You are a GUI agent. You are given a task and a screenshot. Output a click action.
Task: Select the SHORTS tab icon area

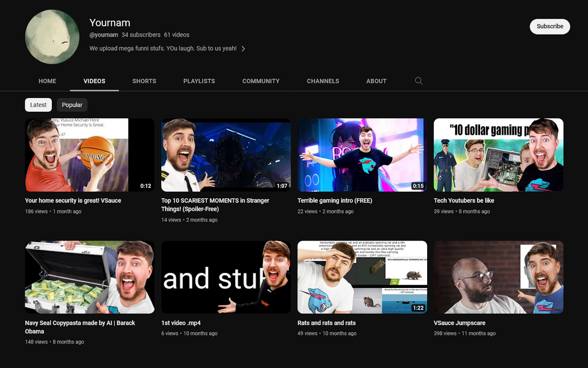[x=144, y=81]
